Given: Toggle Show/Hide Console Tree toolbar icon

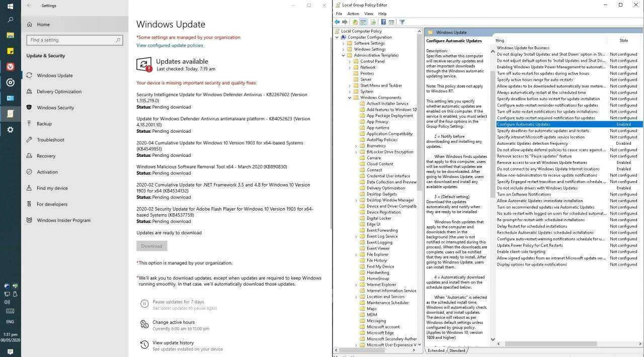Looking at the screenshot, I should [x=363, y=22].
